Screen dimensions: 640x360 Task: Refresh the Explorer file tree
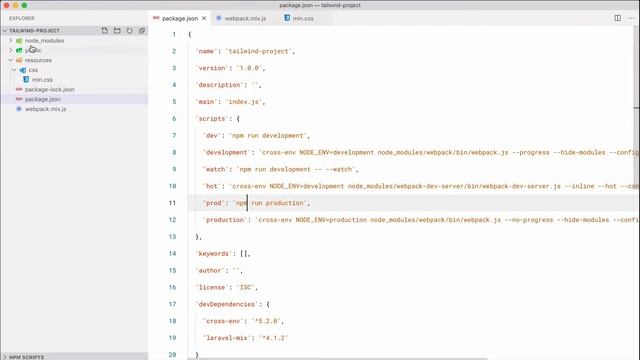coord(129,31)
